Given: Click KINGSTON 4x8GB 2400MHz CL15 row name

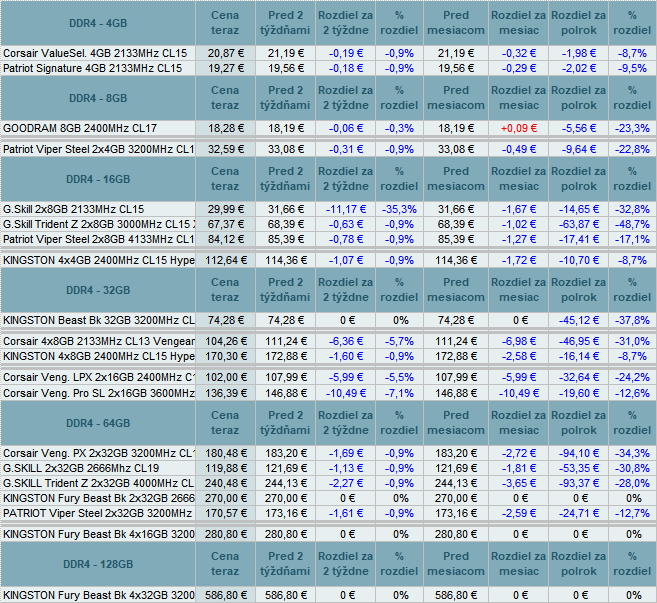Looking at the screenshot, I should 98,356.
